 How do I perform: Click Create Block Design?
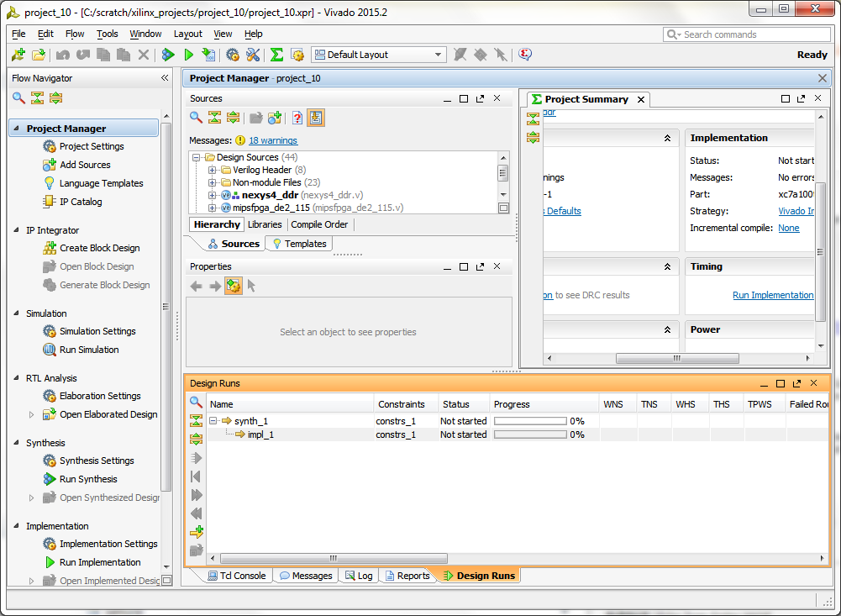(92, 248)
